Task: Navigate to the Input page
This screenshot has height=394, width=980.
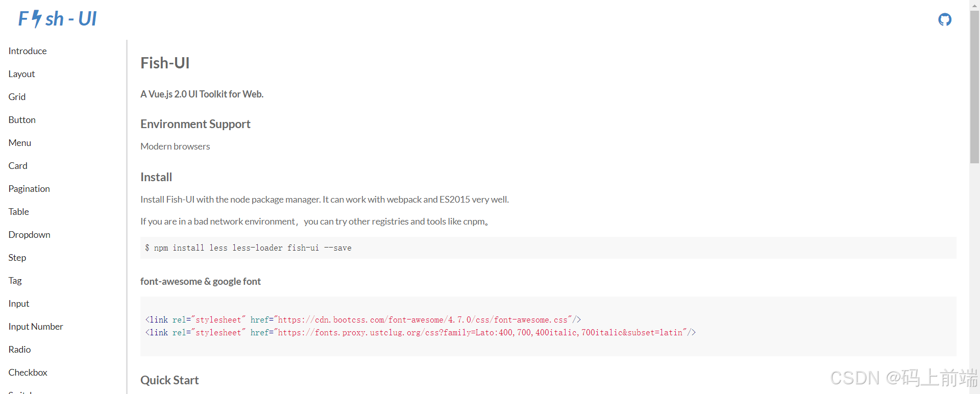Action: pyautogui.click(x=18, y=304)
